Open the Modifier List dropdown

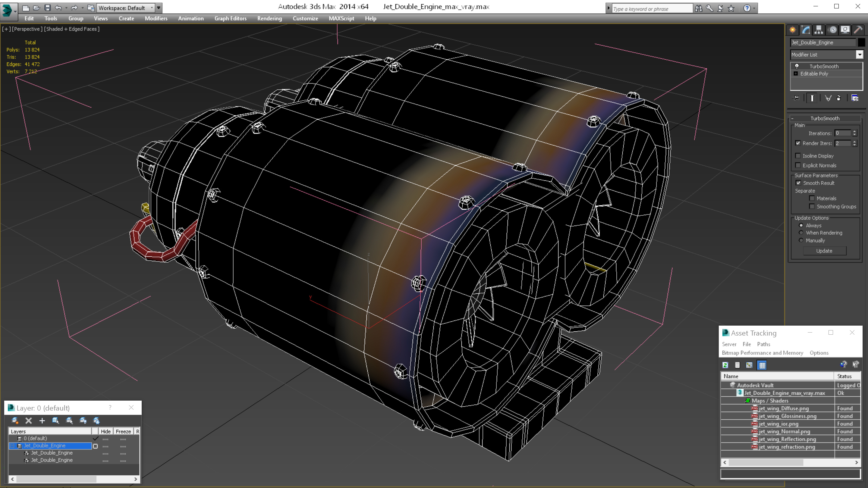tap(860, 55)
